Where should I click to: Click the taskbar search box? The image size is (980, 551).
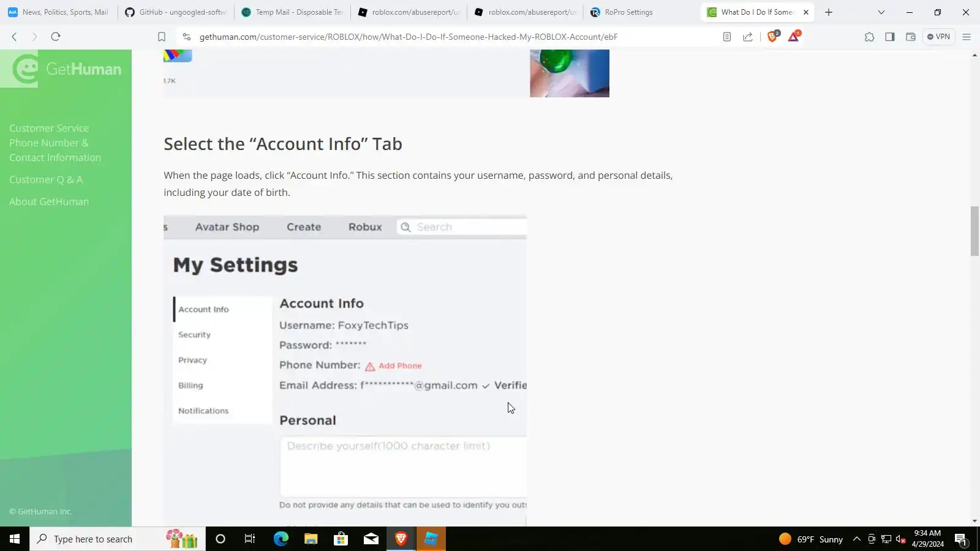[x=118, y=539]
